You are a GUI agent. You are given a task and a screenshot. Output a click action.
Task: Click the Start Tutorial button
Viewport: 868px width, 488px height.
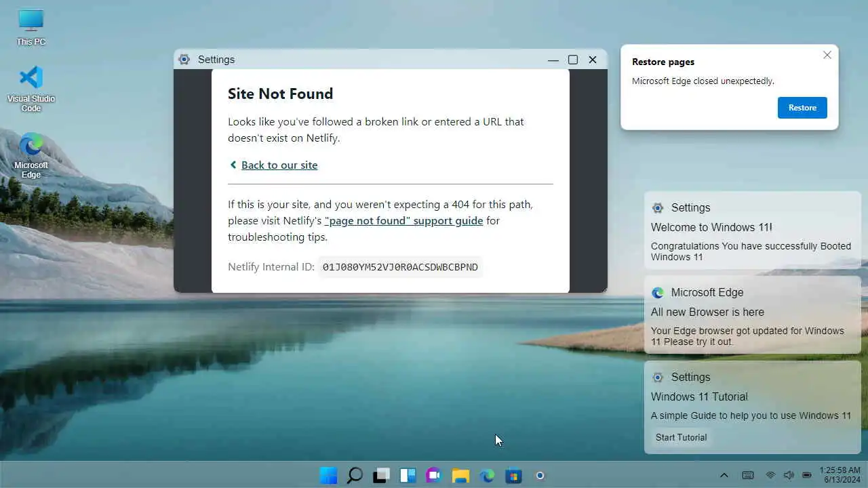tap(681, 437)
